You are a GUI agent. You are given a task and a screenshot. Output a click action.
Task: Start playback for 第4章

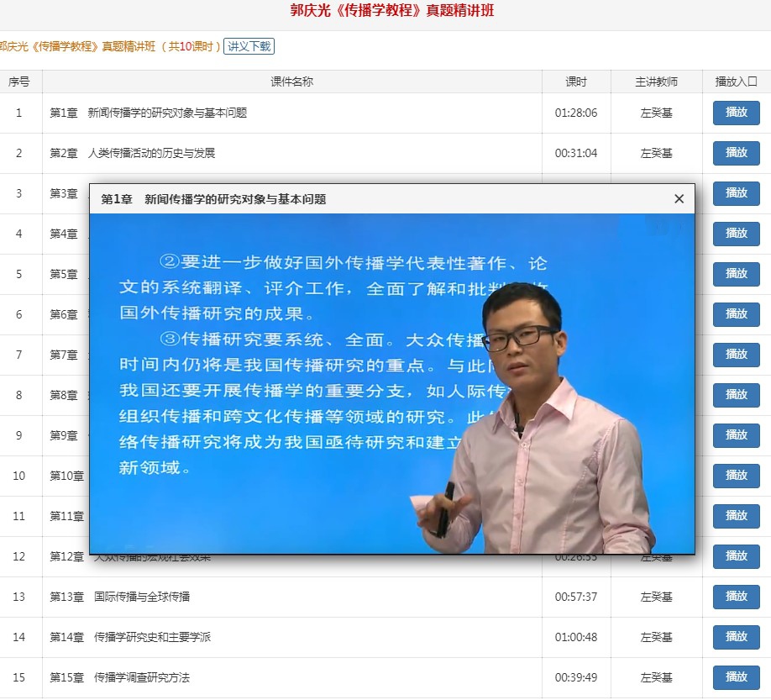736,234
